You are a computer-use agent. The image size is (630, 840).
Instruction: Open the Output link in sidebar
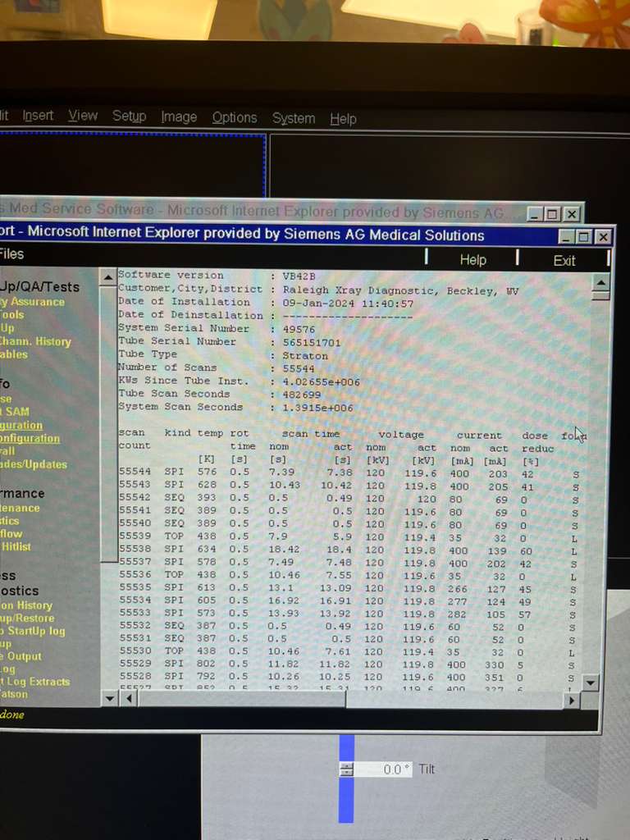pos(21,656)
